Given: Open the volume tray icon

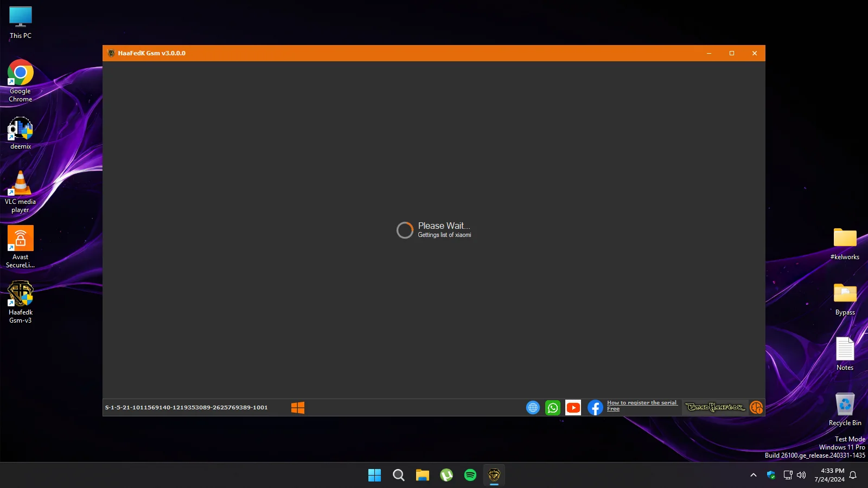Looking at the screenshot, I should pyautogui.click(x=801, y=475).
